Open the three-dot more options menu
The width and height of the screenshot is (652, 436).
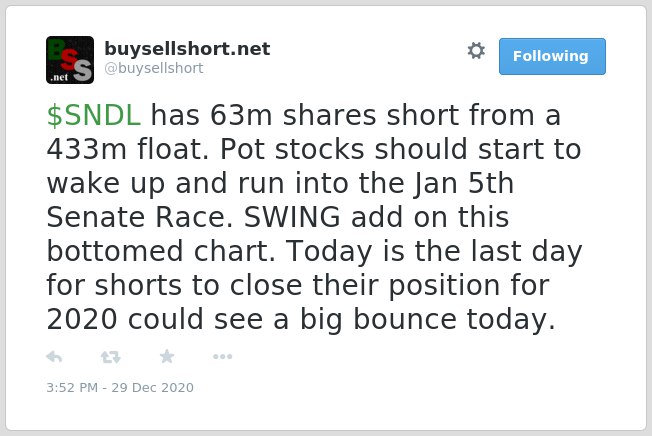[x=222, y=357]
